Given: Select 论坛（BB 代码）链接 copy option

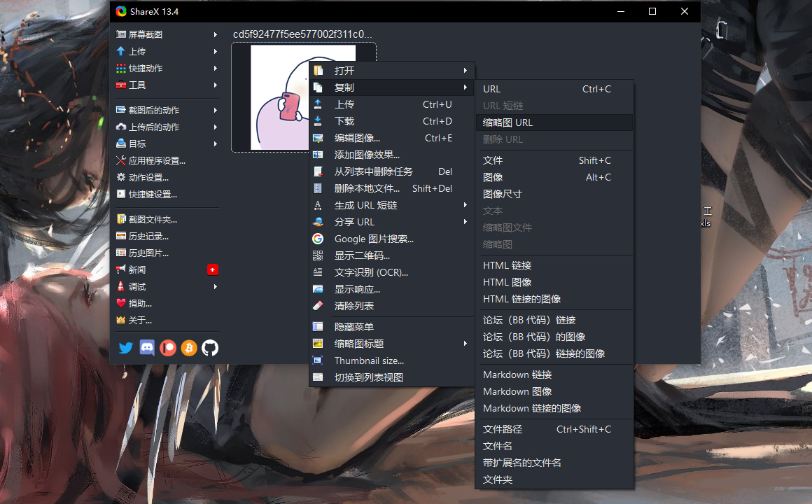Looking at the screenshot, I should click(554, 320).
